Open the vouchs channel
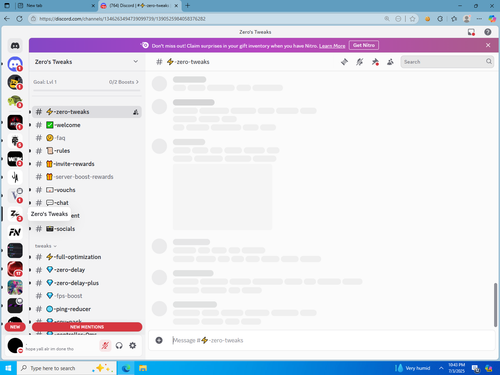500x375 pixels. tap(87, 190)
